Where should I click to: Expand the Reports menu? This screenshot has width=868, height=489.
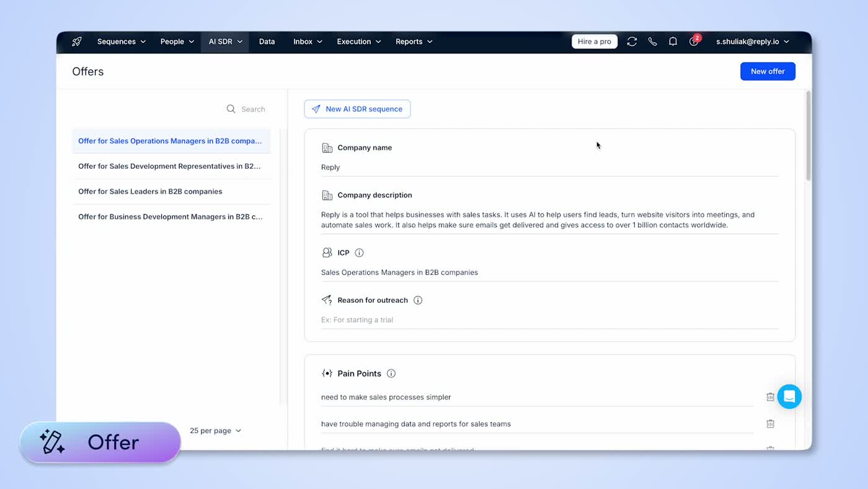click(414, 42)
